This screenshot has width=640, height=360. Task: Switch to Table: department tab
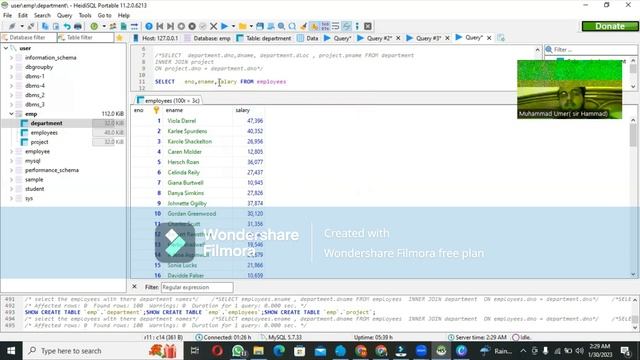pos(264,38)
